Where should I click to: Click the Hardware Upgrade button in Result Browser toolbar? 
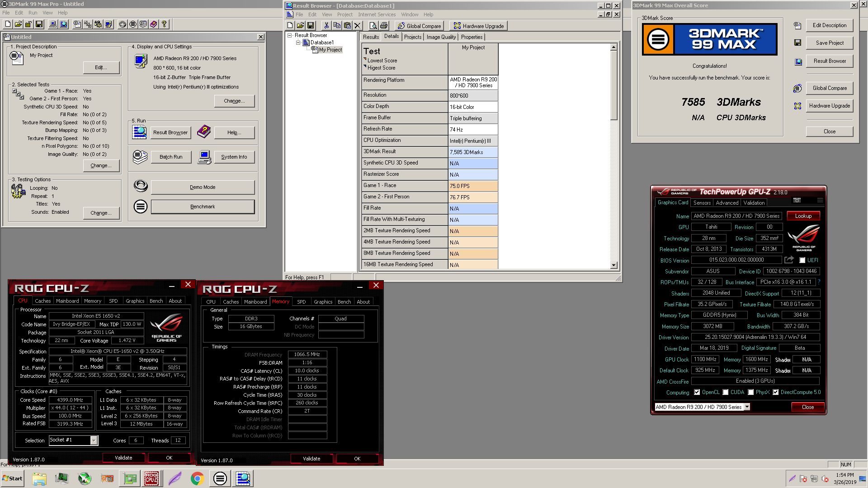click(x=478, y=26)
